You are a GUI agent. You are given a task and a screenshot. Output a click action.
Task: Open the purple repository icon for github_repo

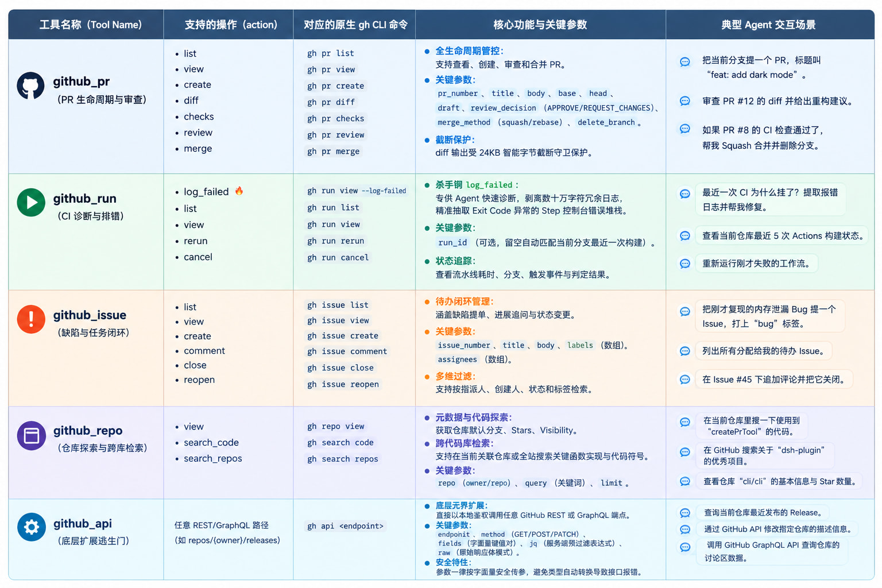pyautogui.click(x=31, y=435)
